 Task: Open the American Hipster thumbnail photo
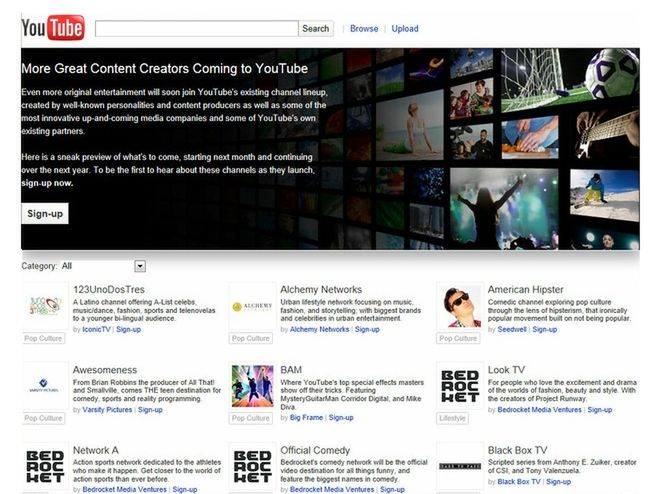[x=460, y=306]
